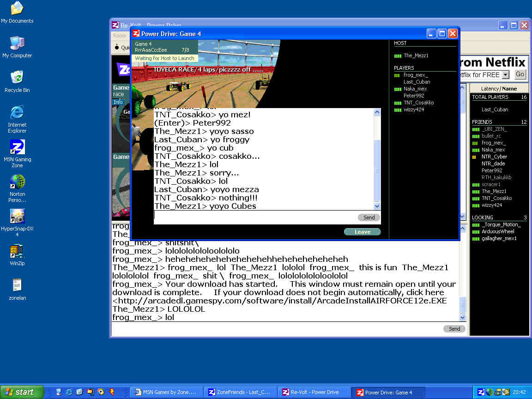
Task: Select host The_Mezz1 in Game 4
Action: point(416,55)
